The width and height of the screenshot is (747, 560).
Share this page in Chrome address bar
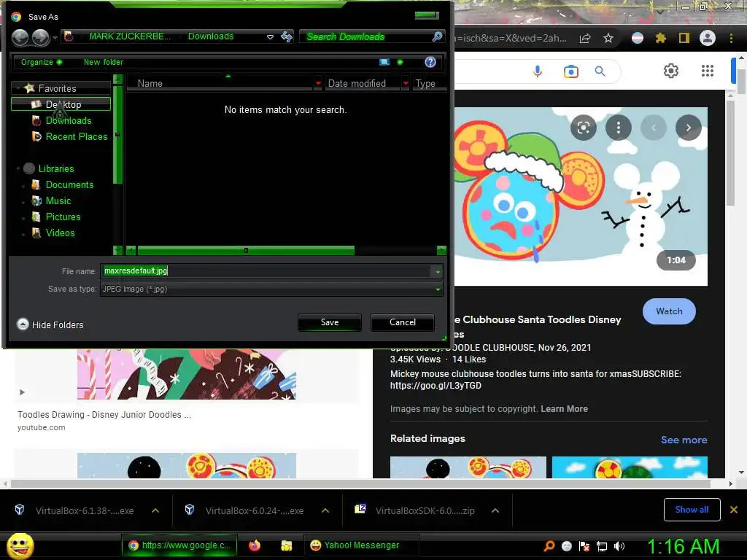pyautogui.click(x=585, y=39)
